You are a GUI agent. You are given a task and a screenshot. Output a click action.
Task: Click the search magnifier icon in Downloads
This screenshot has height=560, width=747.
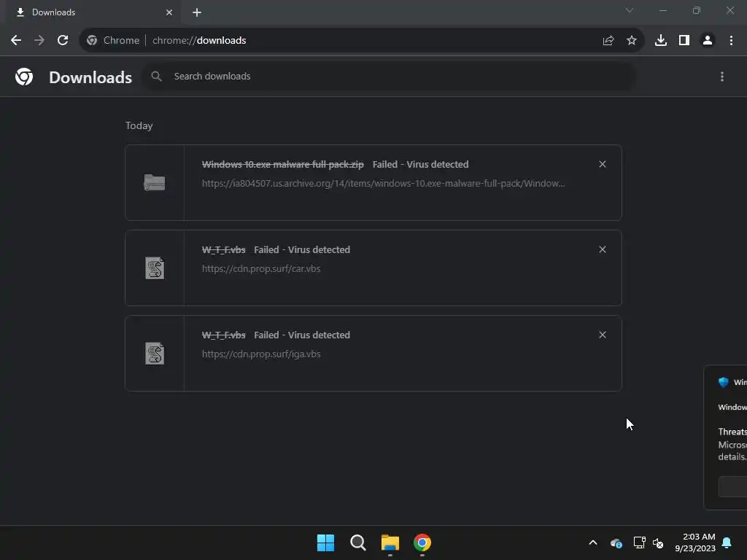[x=156, y=76]
